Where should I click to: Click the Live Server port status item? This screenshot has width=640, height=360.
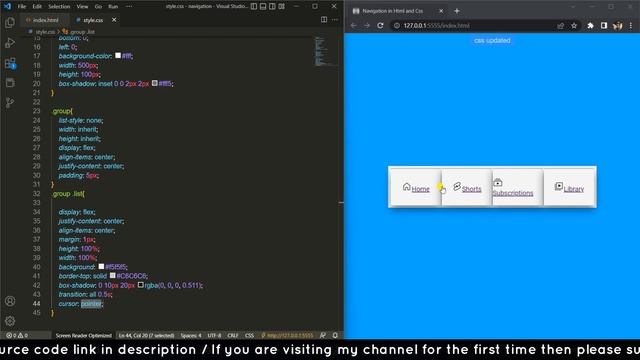pyautogui.click(x=287, y=336)
